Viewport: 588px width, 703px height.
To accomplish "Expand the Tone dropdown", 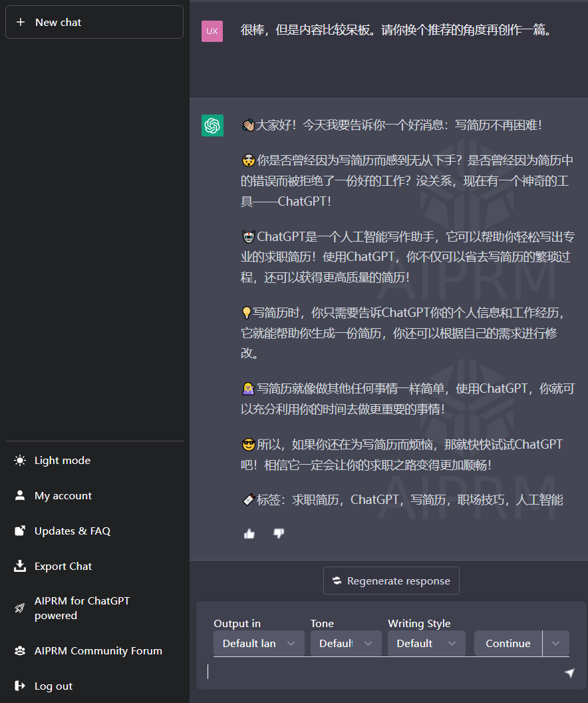I will 345,643.
